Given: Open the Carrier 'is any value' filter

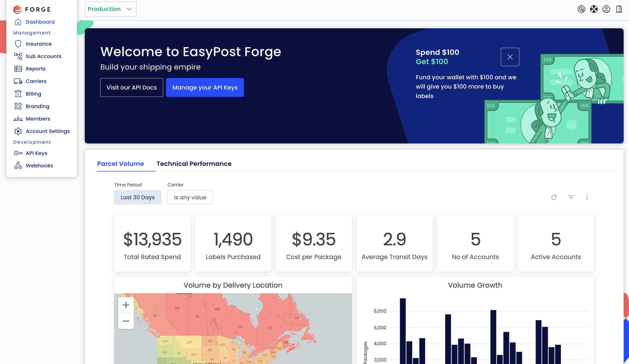Looking at the screenshot, I should [x=190, y=197].
